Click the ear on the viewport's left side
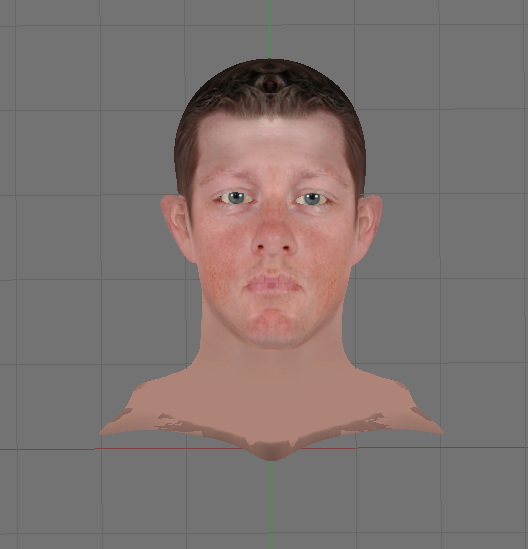The width and height of the screenshot is (528, 549). tap(176, 227)
